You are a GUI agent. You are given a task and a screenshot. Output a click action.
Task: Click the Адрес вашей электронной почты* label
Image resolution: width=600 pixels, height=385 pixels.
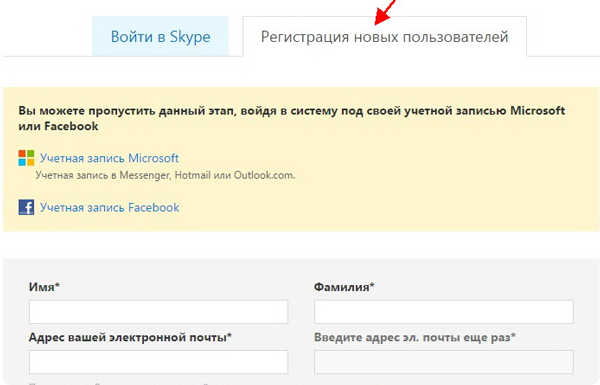(130, 337)
